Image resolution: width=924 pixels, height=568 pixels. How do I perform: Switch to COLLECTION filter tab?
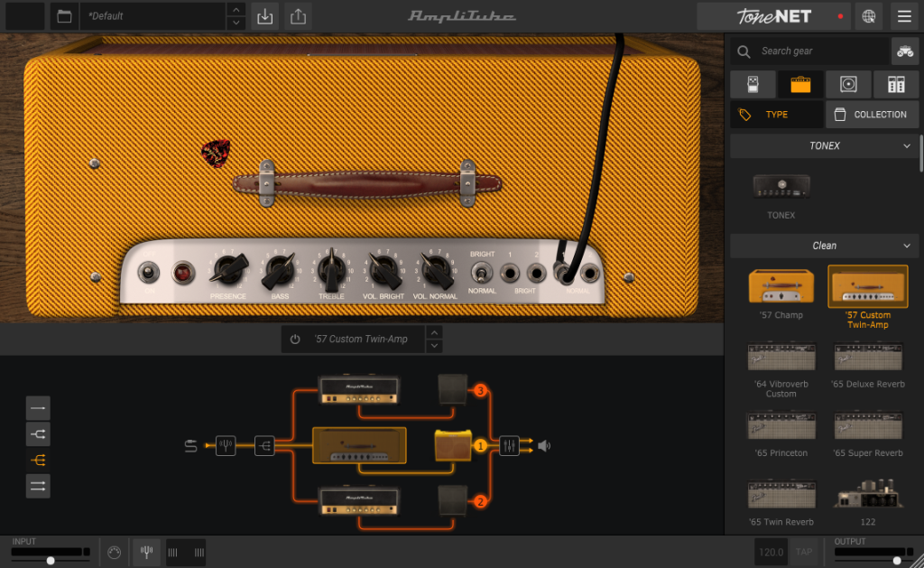point(873,115)
